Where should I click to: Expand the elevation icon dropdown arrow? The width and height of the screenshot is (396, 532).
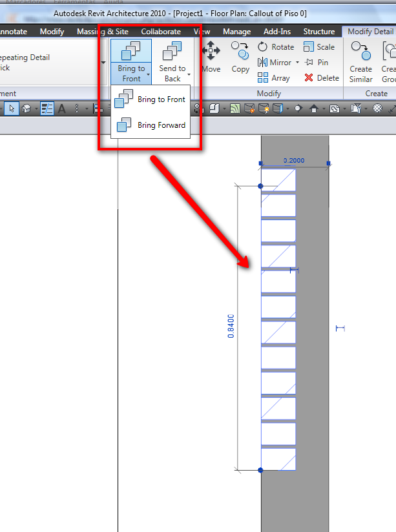point(323,108)
